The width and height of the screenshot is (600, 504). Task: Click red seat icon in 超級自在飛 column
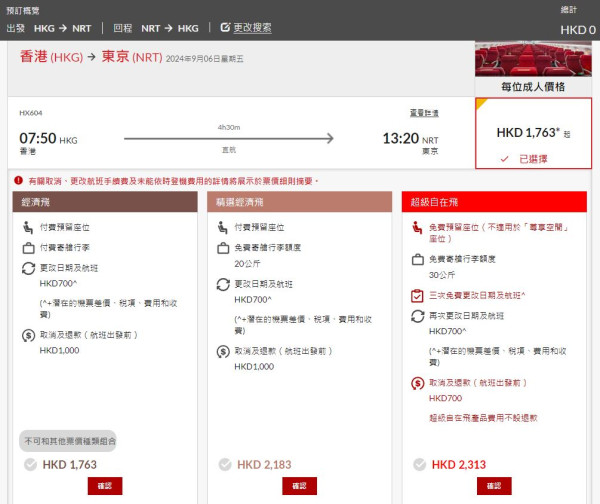coord(417,227)
